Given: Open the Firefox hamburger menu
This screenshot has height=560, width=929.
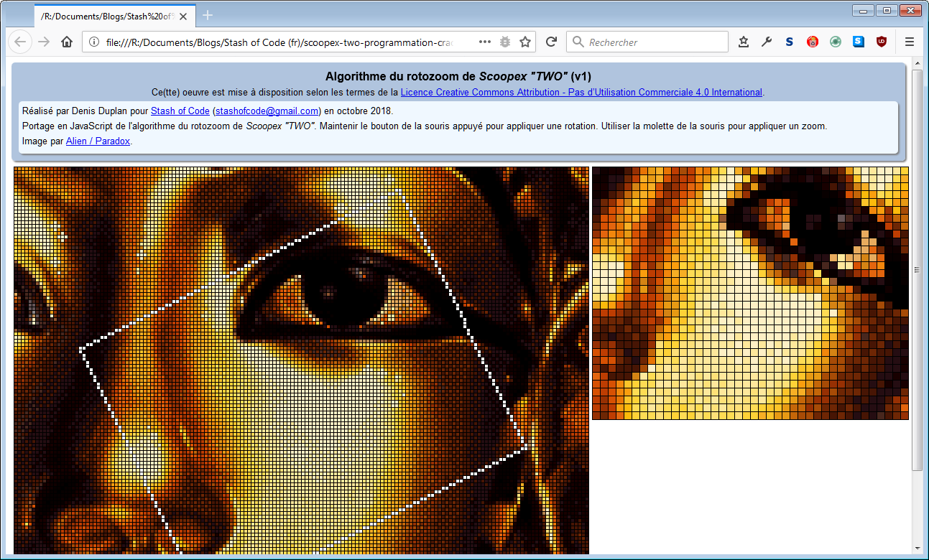Looking at the screenshot, I should (910, 42).
